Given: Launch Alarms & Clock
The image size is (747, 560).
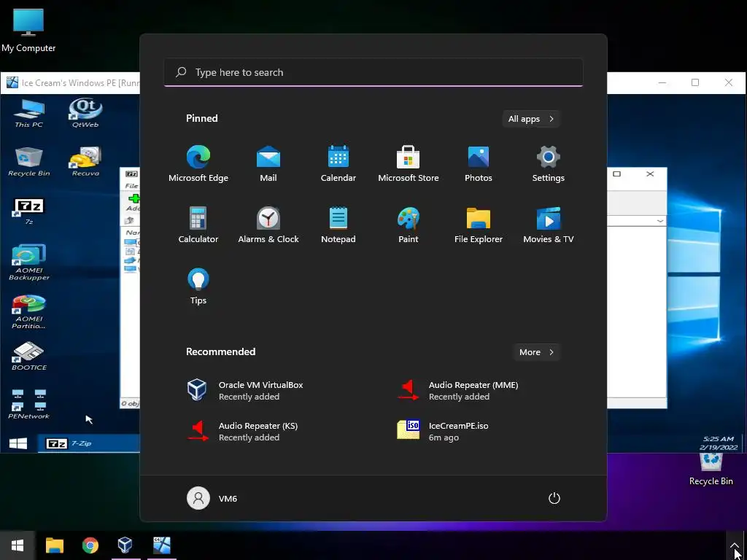Looking at the screenshot, I should 268,225.
